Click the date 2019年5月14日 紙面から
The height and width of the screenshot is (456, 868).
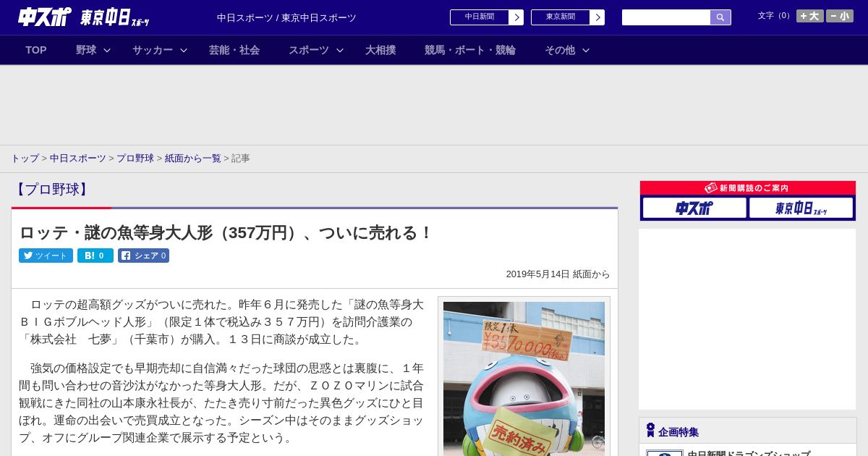558,274
